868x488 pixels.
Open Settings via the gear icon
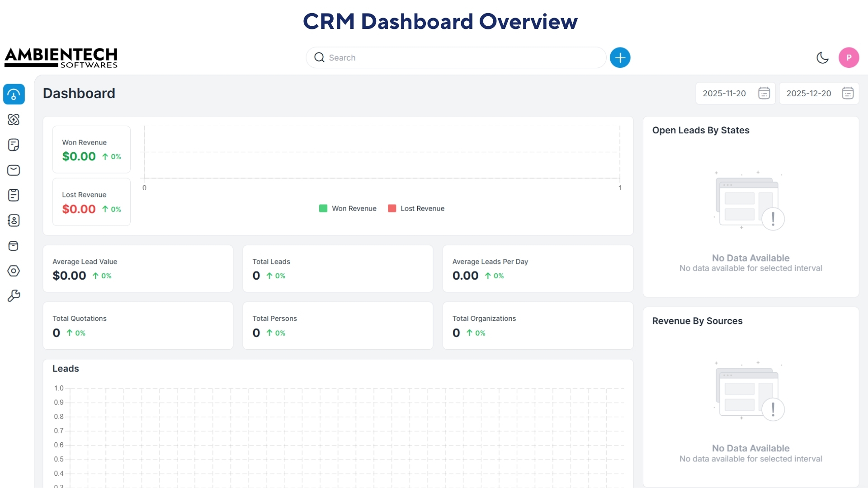click(x=14, y=271)
